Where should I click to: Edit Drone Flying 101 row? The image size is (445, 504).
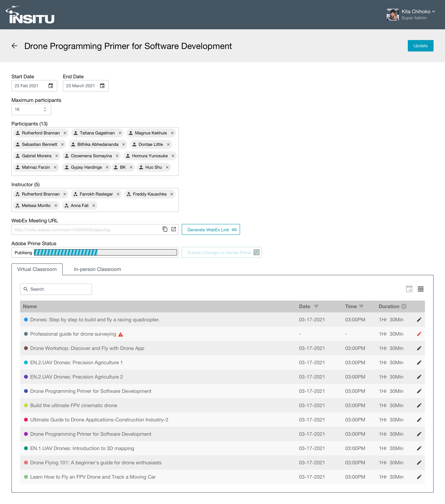tap(419, 463)
